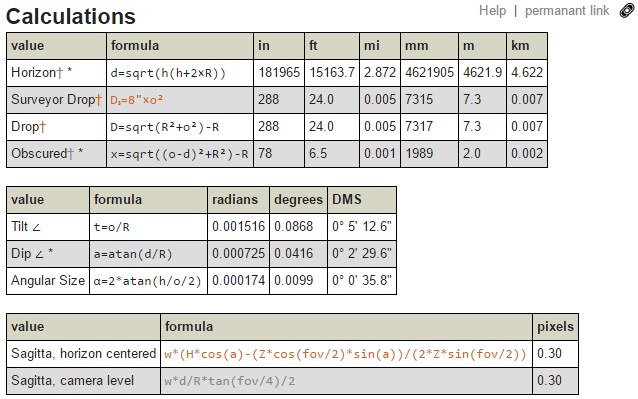Screen dimensions: 638x399
Task: Select Obscured mm value 1989
Action: (419, 154)
